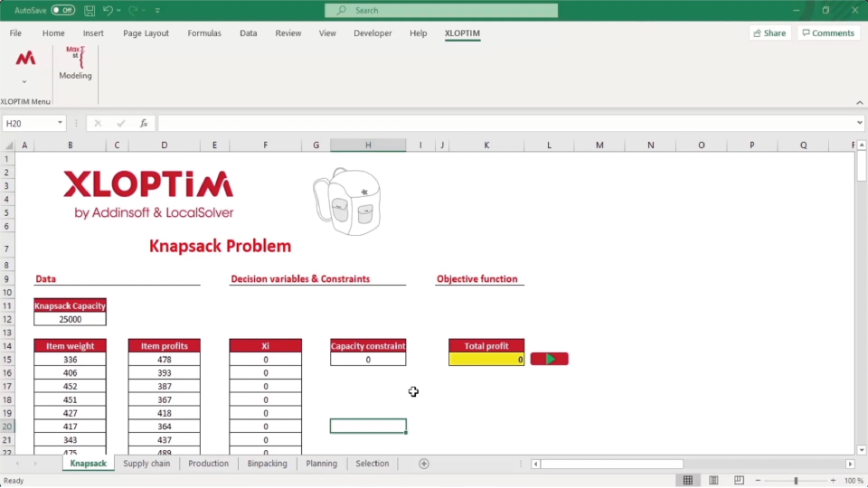Open the Developer ribbon tab
Image resolution: width=868 pixels, height=488 pixels.
pyautogui.click(x=373, y=33)
